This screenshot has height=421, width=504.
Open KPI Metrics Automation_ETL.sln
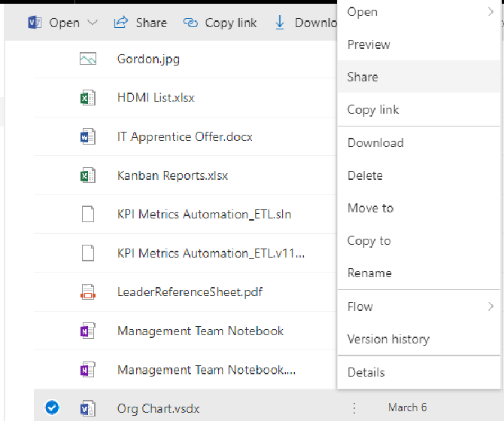[x=205, y=215]
